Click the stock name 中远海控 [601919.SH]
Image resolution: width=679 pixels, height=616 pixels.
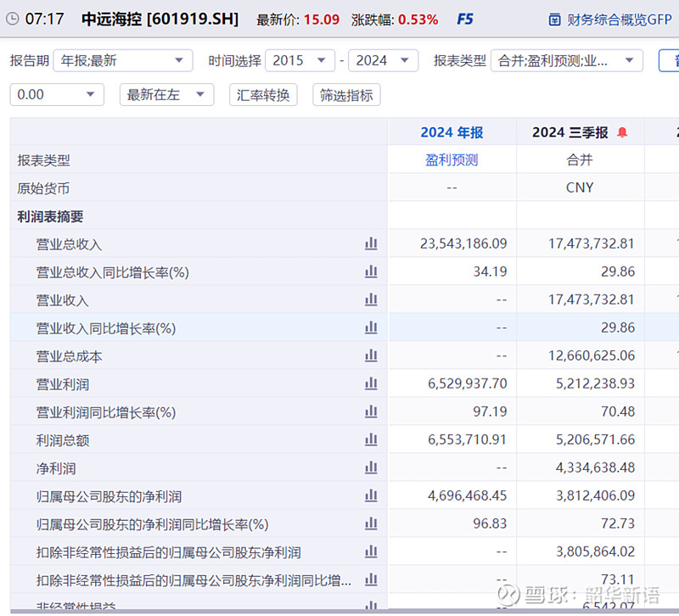[x=160, y=19]
